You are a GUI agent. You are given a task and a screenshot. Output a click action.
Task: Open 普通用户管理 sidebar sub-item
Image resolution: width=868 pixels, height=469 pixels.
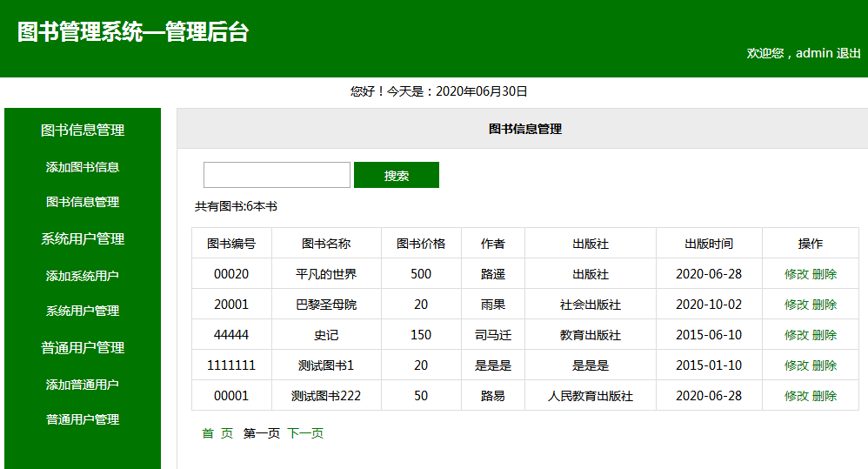pyautogui.click(x=83, y=419)
